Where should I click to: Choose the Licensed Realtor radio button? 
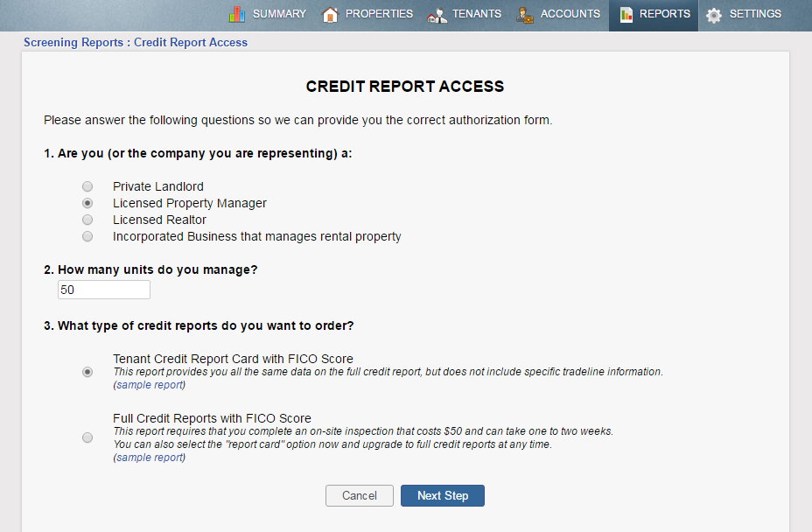87,220
